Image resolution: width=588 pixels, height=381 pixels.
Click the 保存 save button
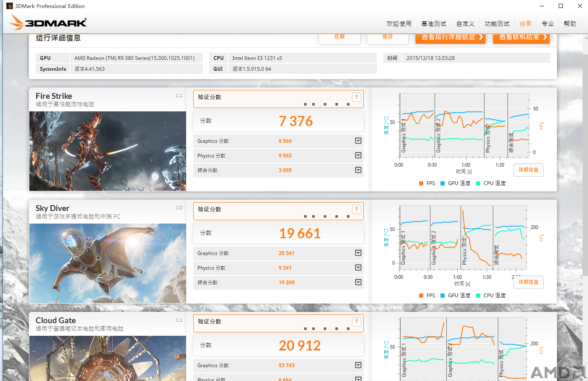(x=388, y=38)
